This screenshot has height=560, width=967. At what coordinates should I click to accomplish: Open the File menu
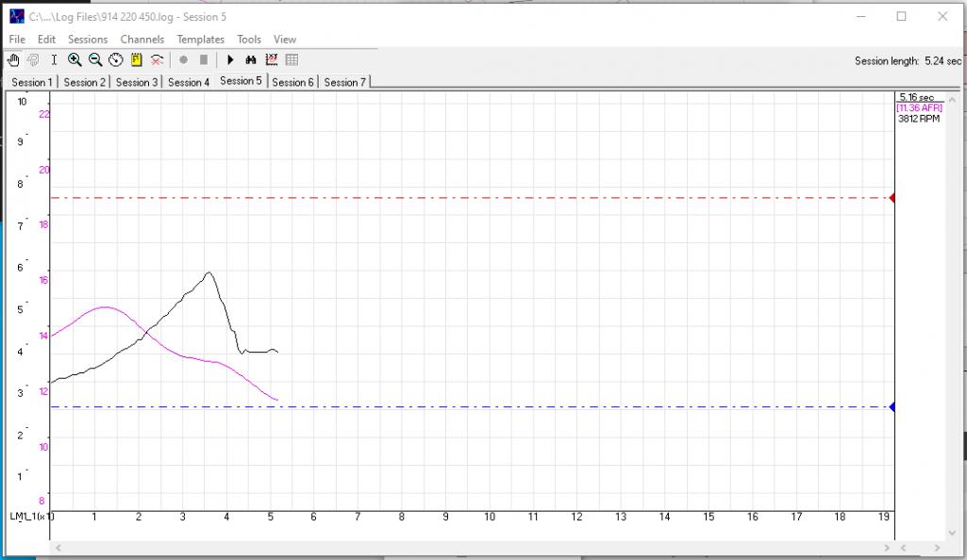pyautogui.click(x=17, y=39)
